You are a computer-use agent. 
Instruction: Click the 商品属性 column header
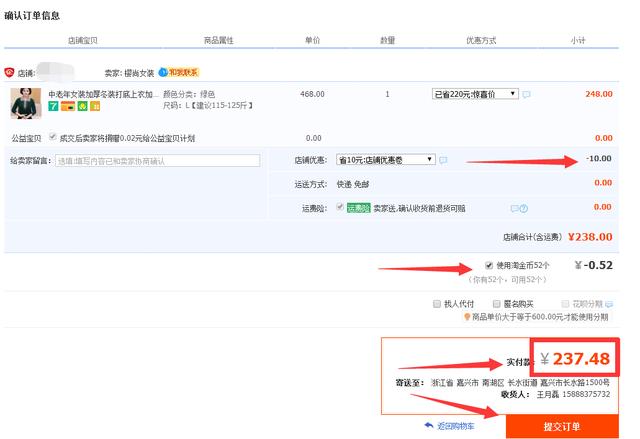tap(219, 40)
